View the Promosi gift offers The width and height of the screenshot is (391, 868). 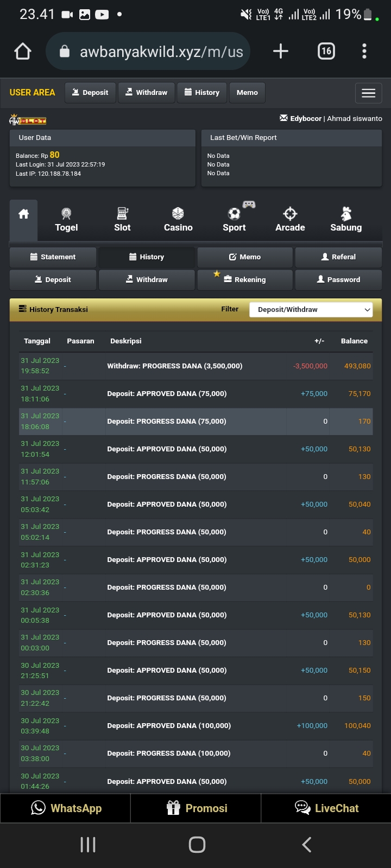point(196,808)
